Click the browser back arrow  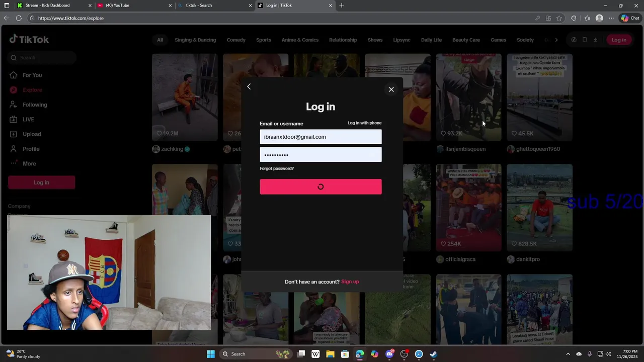point(6,18)
